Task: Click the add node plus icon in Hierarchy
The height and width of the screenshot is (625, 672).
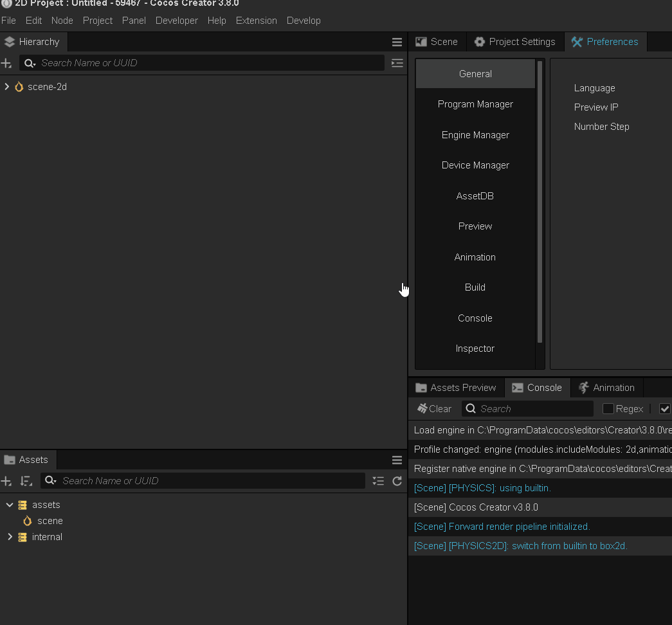Action: pos(6,63)
